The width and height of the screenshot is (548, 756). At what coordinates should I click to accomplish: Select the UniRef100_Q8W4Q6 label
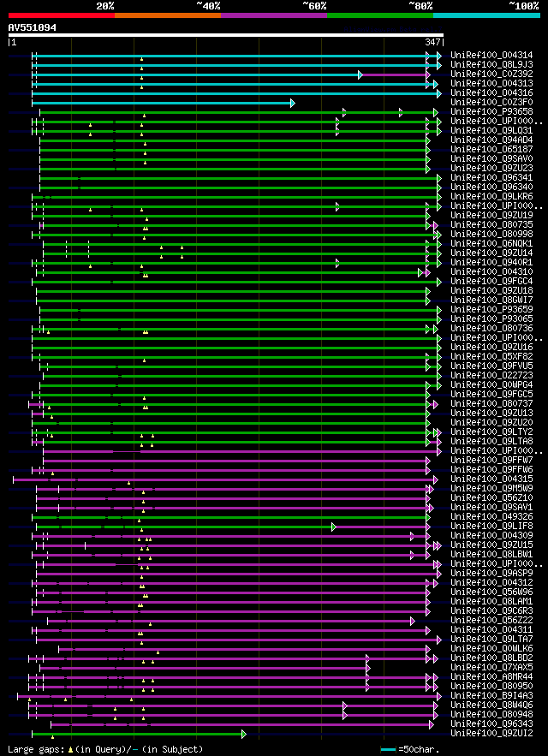point(491,705)
